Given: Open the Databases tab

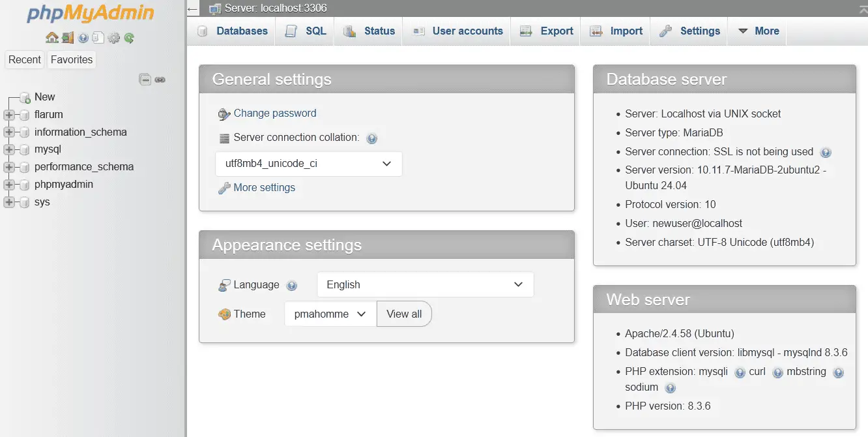Looking at the screenshot, I should [x=232, y=31].
